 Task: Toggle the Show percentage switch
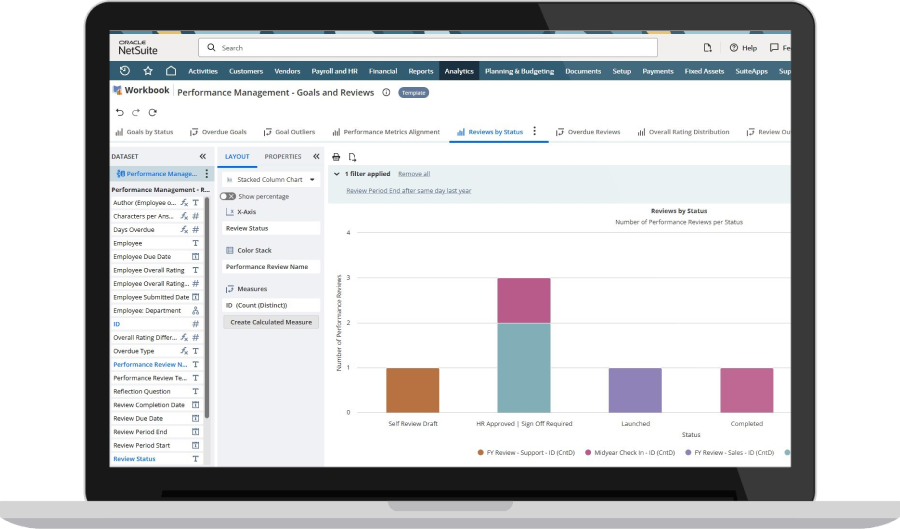pyautogui.click(x=228, y=196)
